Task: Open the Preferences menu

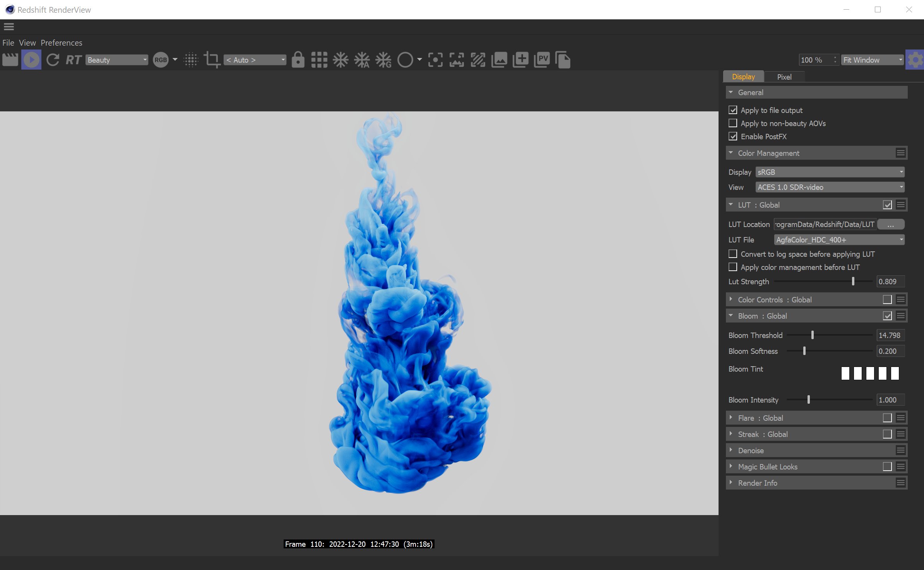Action: 61,43
